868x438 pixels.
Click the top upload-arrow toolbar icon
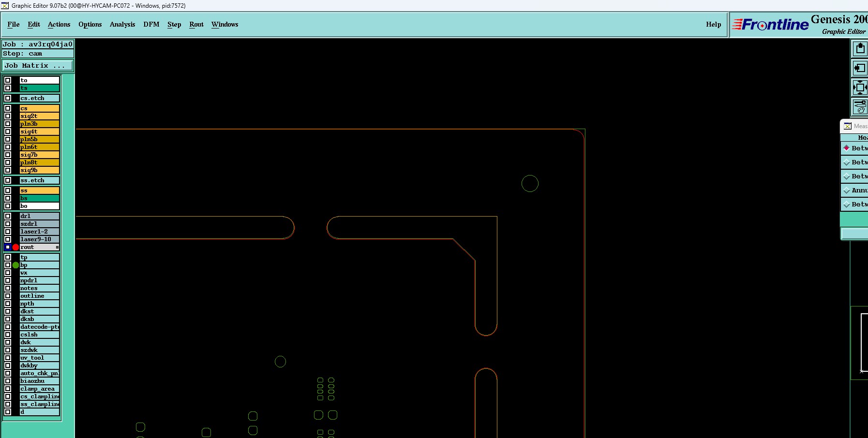pyautogui.click(x=860, y=49)
